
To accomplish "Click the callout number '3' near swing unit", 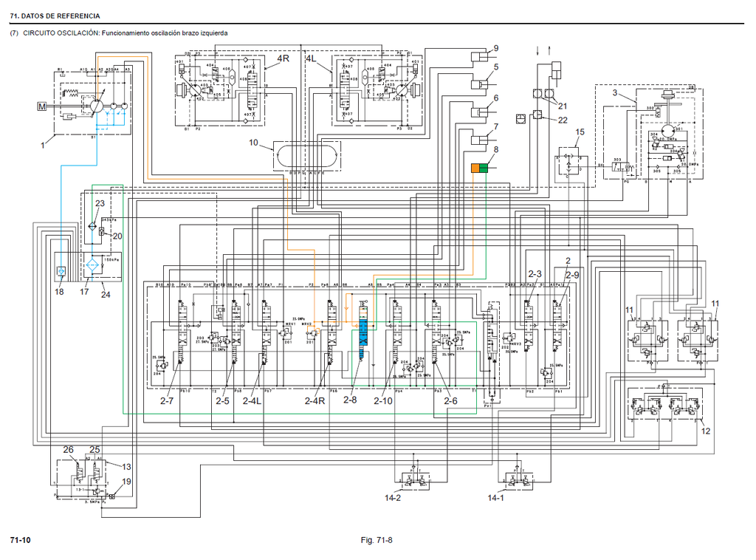I will 615,92.
